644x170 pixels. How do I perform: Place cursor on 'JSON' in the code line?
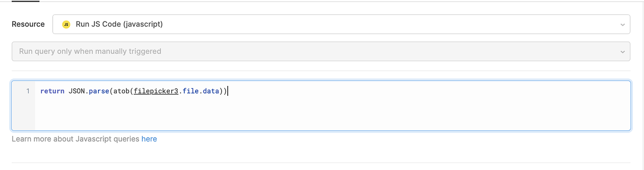(x=77, y=91)
